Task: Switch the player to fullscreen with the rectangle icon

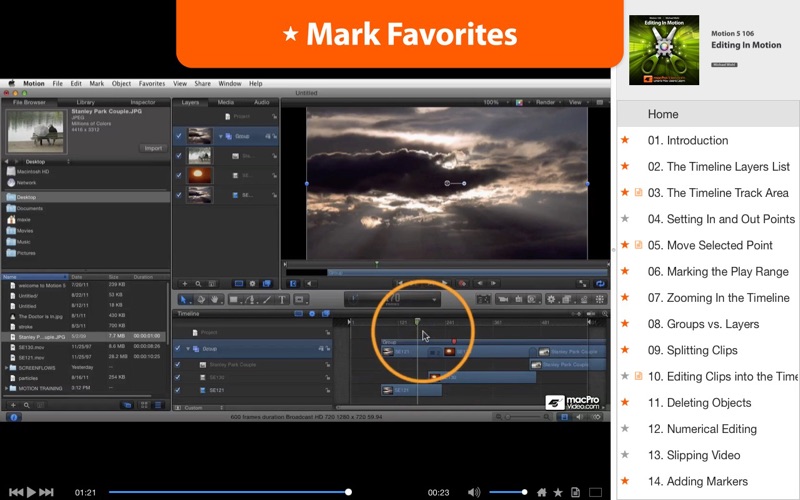Action: 595,492
